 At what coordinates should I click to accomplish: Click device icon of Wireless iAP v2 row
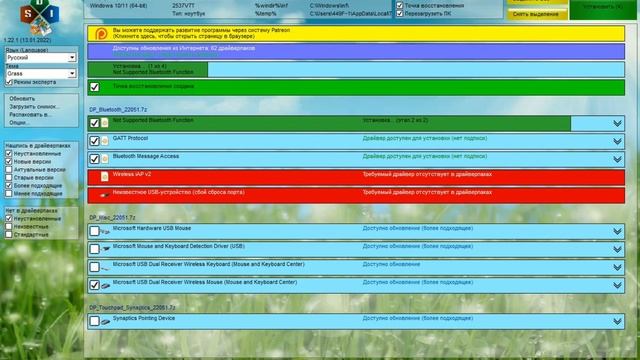[105, 176]
